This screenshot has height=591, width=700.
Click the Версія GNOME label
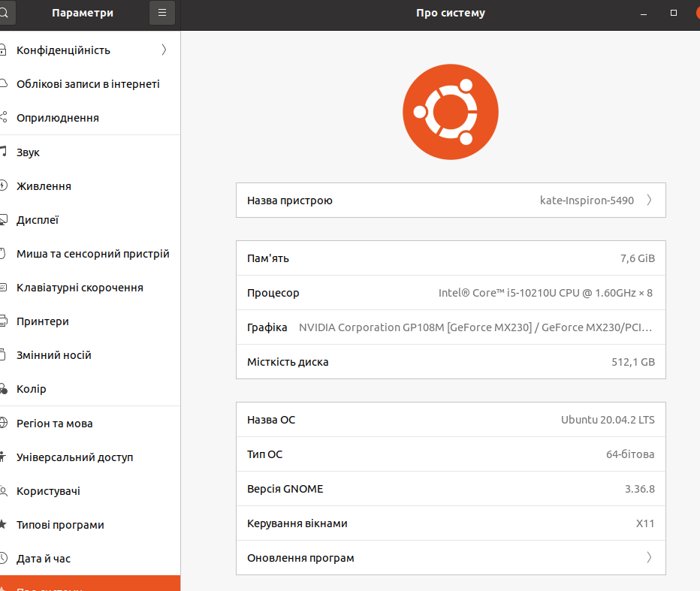click(285, 489)
